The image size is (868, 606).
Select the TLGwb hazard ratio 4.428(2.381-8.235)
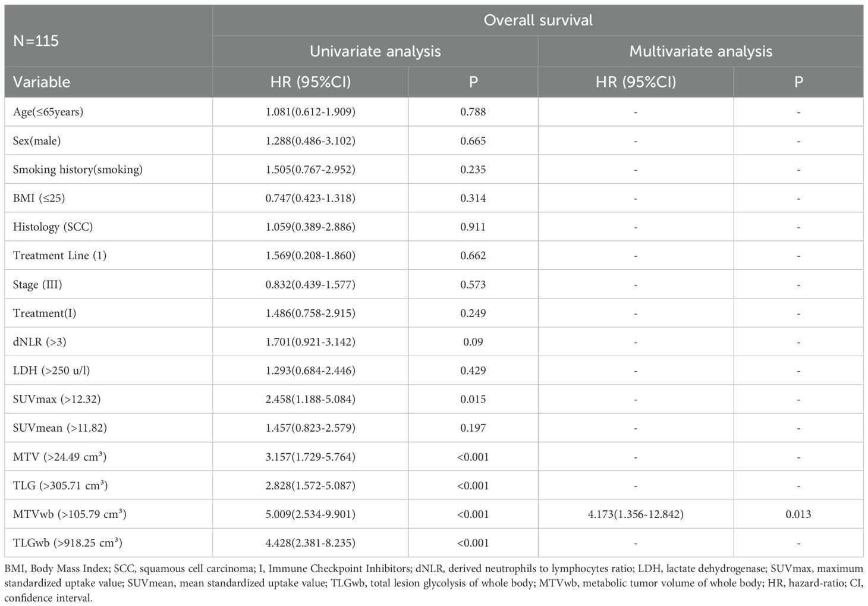point(310,543)
